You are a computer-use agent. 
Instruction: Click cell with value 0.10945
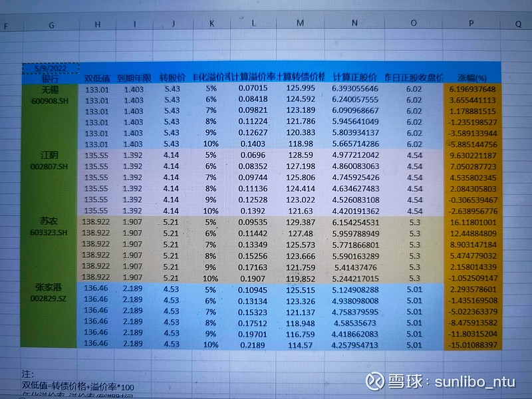[253, 290]
